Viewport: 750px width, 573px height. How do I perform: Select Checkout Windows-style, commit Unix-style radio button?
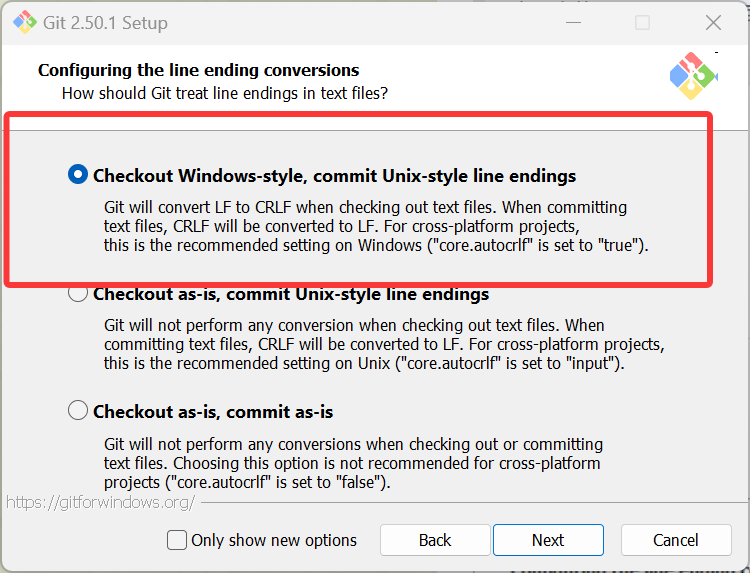tap(78, 175)
